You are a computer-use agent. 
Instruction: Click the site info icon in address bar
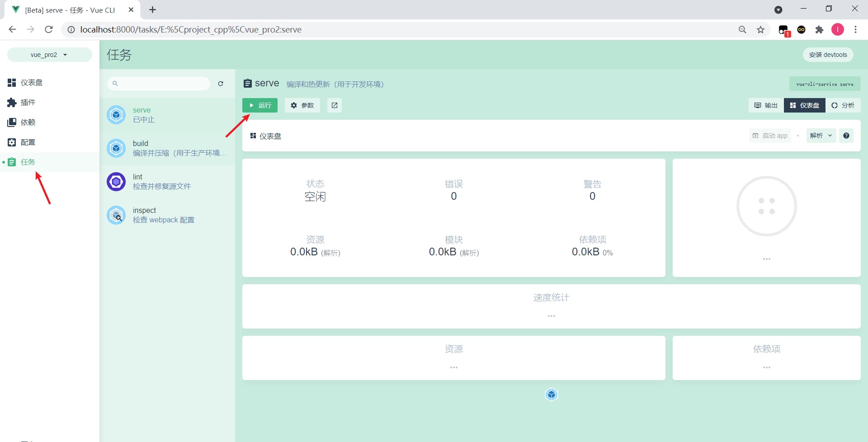[x=71, y=29]
